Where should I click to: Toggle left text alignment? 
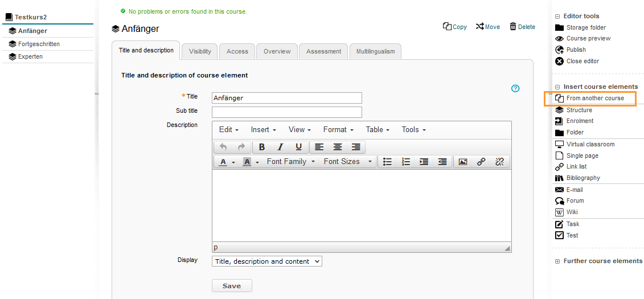coord(319,147)
